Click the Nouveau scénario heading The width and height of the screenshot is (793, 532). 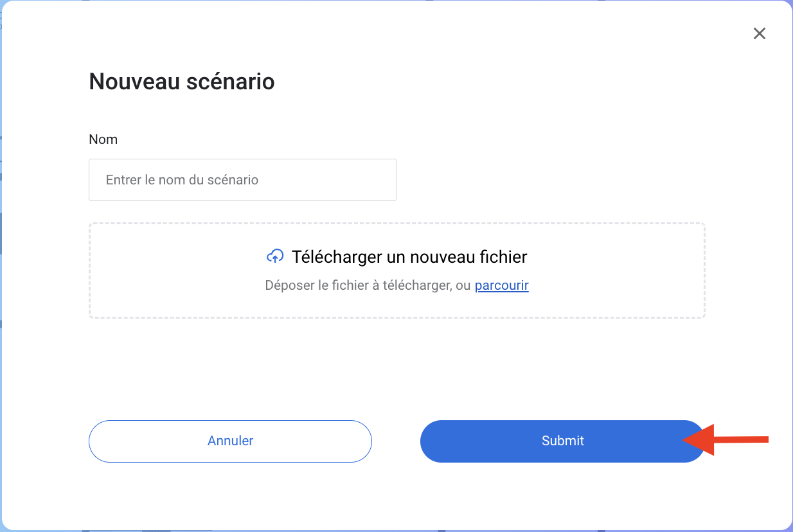(x=181, y=82)
